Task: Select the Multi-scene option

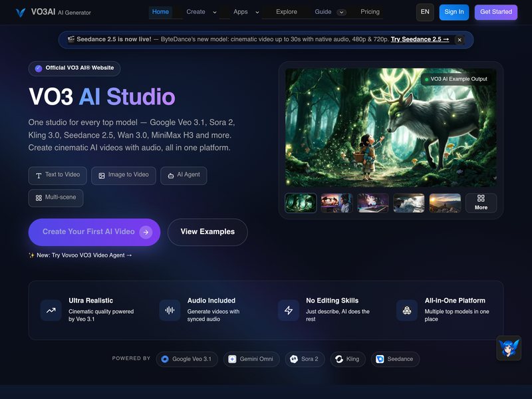Action: [56, 198]
